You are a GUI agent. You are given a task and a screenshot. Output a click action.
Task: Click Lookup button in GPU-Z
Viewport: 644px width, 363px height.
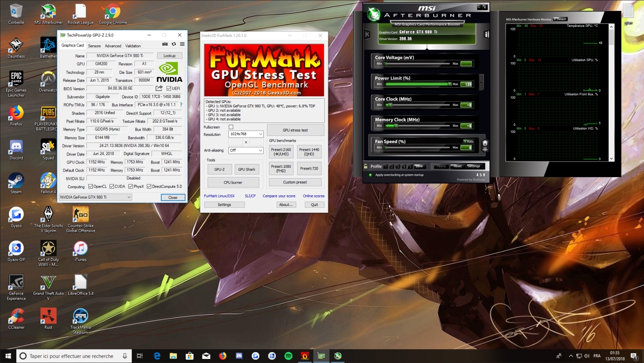tap(170, 56)
